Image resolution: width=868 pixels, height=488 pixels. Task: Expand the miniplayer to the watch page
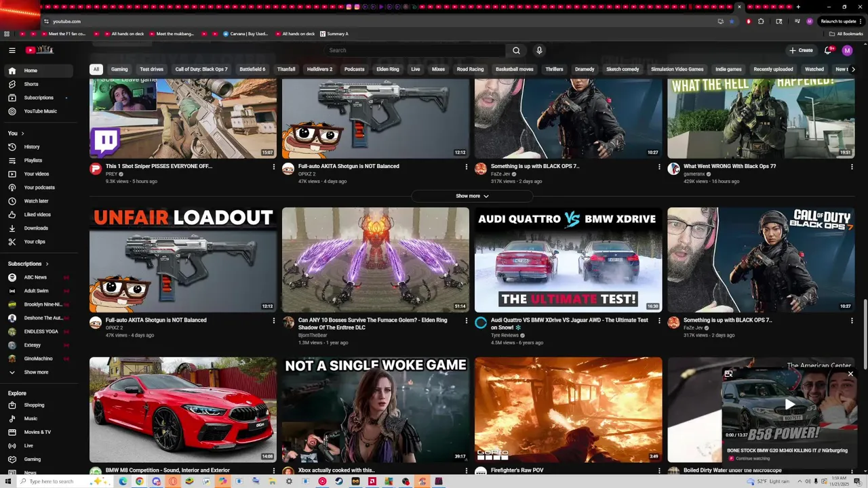pyautogui.click(x=728, y=374)
